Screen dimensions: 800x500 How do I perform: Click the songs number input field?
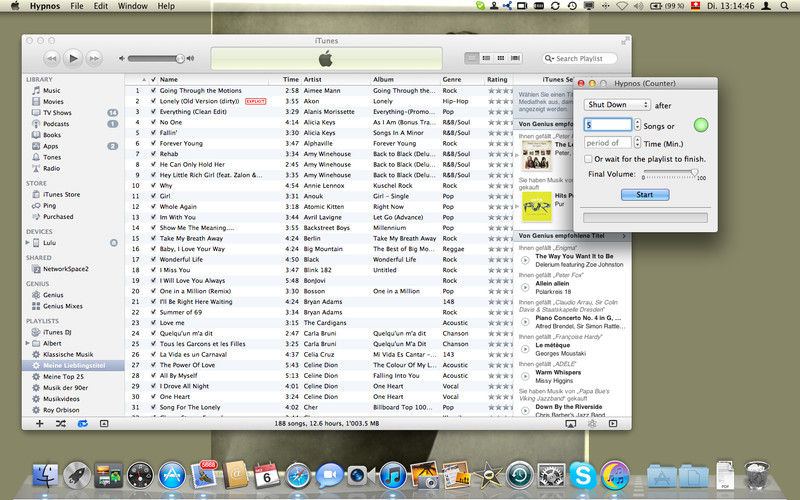tap(608, 124)
